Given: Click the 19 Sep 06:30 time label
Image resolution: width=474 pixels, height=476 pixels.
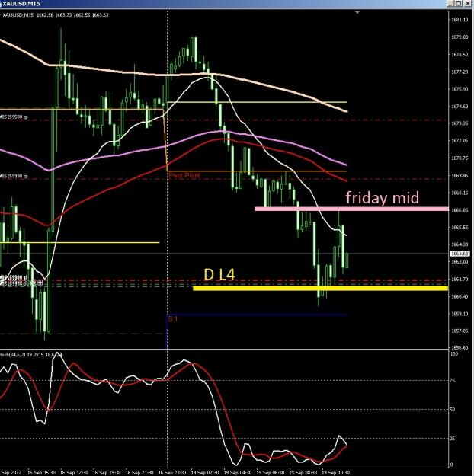Looking at the screenshot, I should (270, 473).
